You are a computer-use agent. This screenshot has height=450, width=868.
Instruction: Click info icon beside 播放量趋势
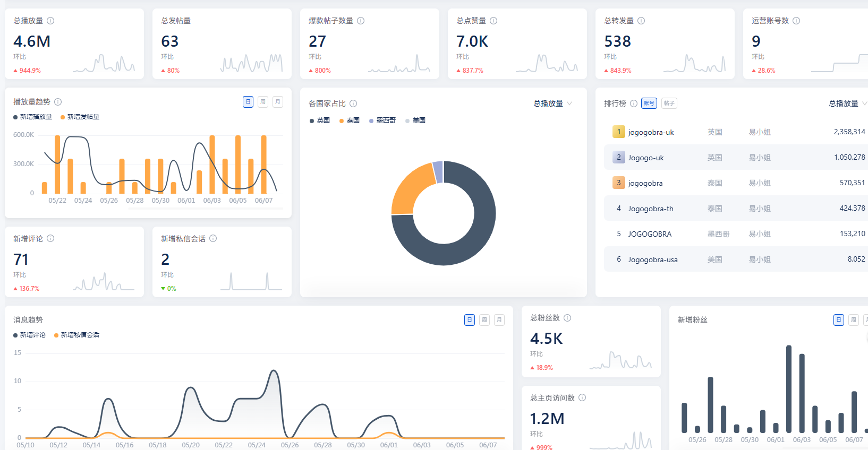(58, 102)
